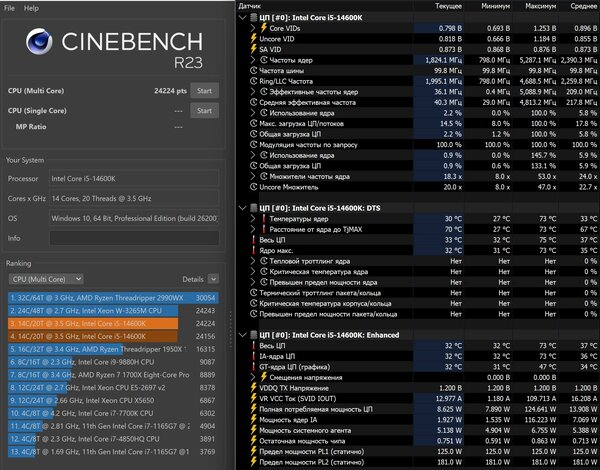Click the clock icon beside Ring/LLC Частота

[253, 81]
